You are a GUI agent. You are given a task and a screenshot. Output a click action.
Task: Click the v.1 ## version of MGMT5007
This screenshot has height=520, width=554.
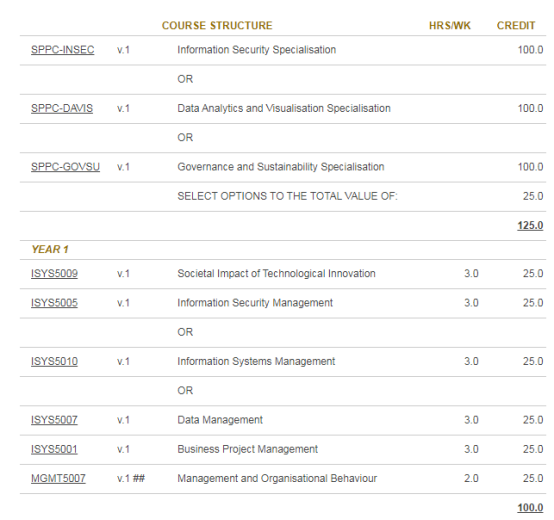[131, 479]
